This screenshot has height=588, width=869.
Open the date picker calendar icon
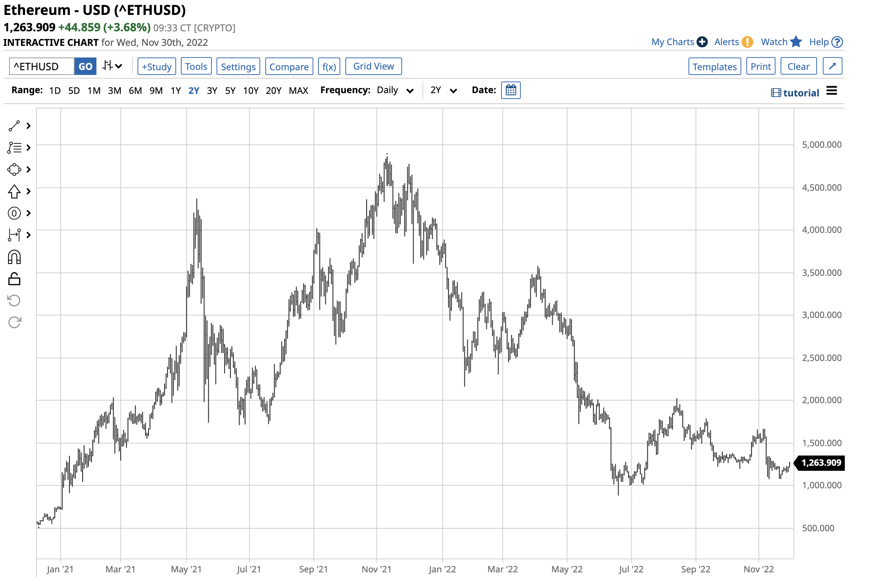coord(511,90)
